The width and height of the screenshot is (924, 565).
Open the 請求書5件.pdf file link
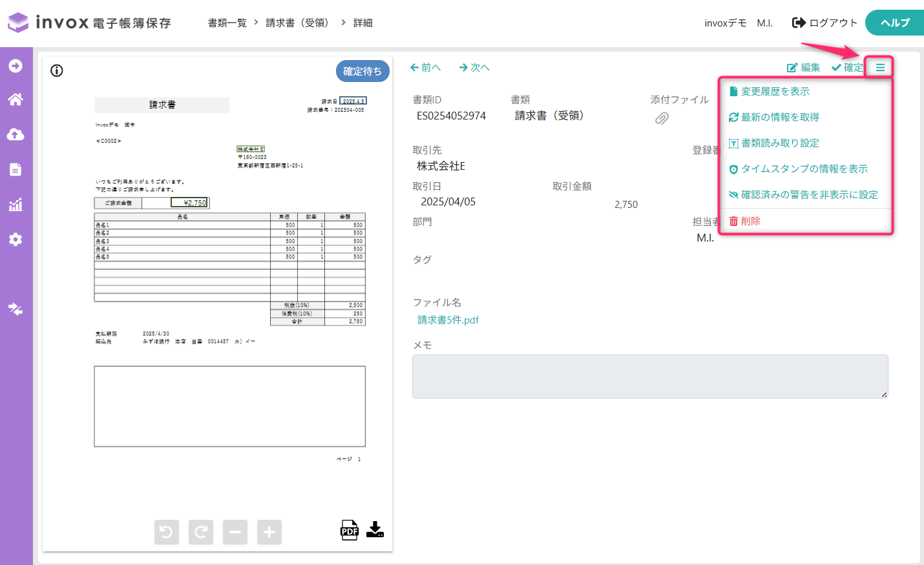coord(448,320)
